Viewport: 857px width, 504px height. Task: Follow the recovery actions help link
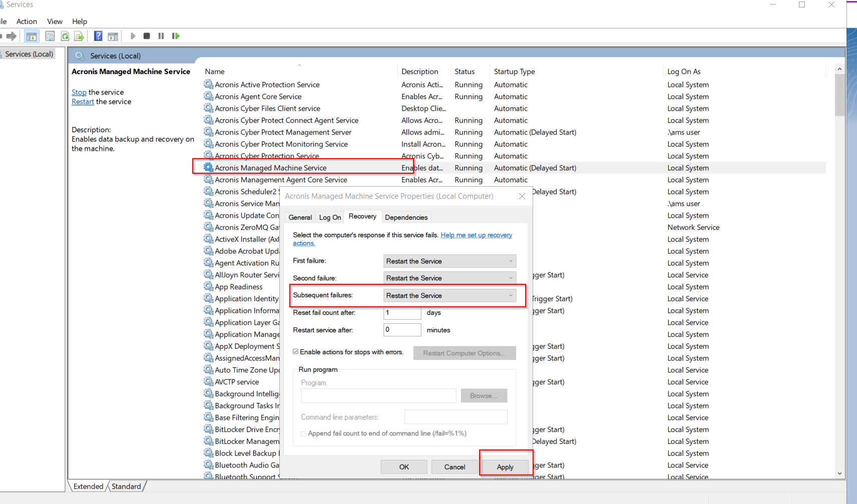click(x=476, y=235)
